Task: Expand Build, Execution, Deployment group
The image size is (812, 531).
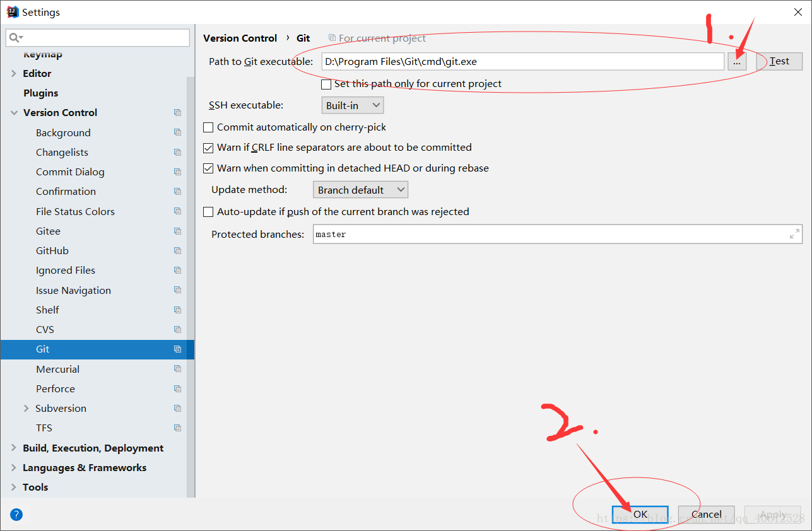Action: pyautogui.click(x=14, y=448)
